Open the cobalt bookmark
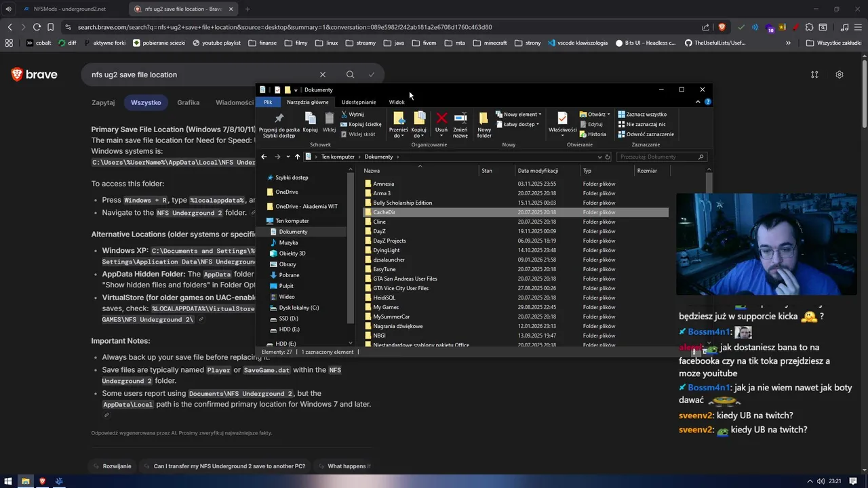 pos(39,43)
